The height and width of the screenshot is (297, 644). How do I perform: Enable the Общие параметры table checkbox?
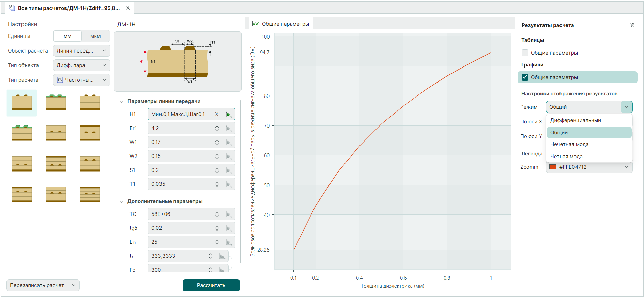click(525, 53)
